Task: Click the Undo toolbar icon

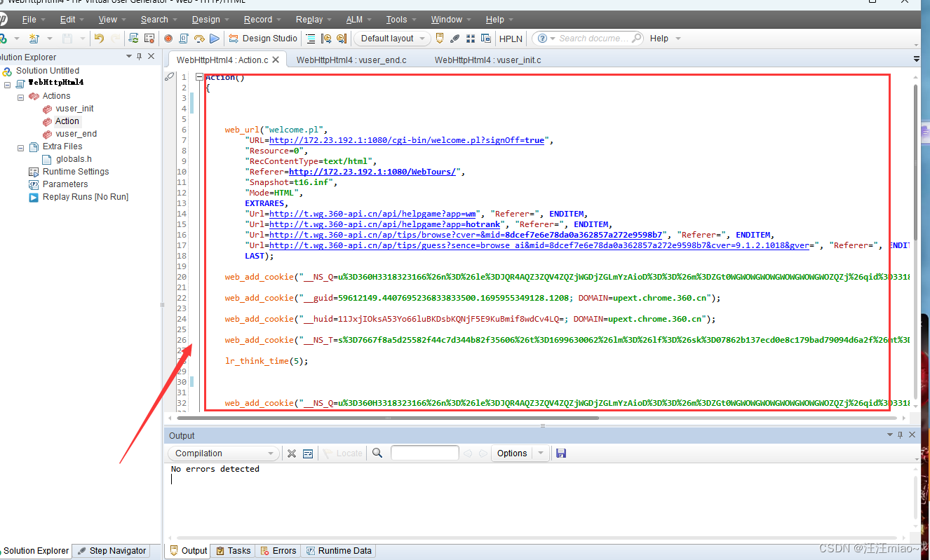Action: click(x=99, y=39)
